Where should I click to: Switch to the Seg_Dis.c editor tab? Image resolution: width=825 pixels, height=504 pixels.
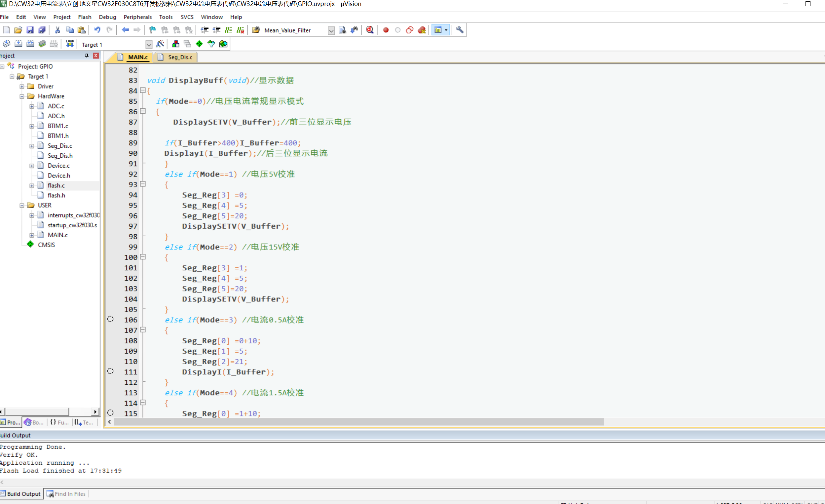[180, 57]
